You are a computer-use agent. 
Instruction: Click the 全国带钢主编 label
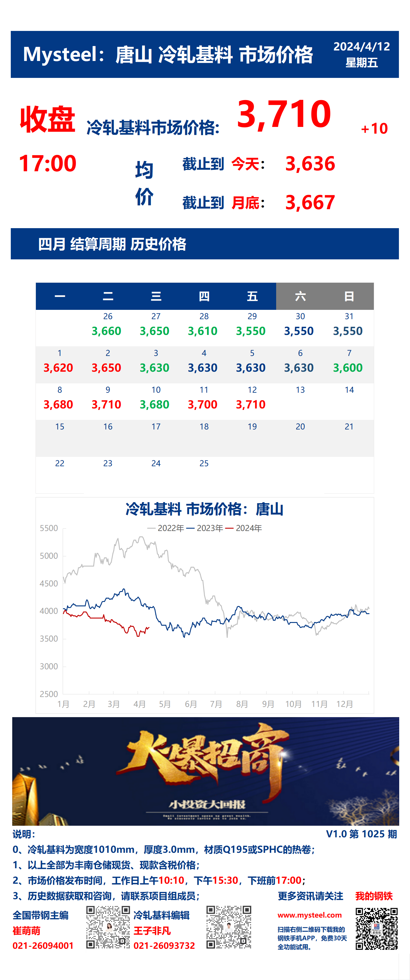tap(41, 915)
